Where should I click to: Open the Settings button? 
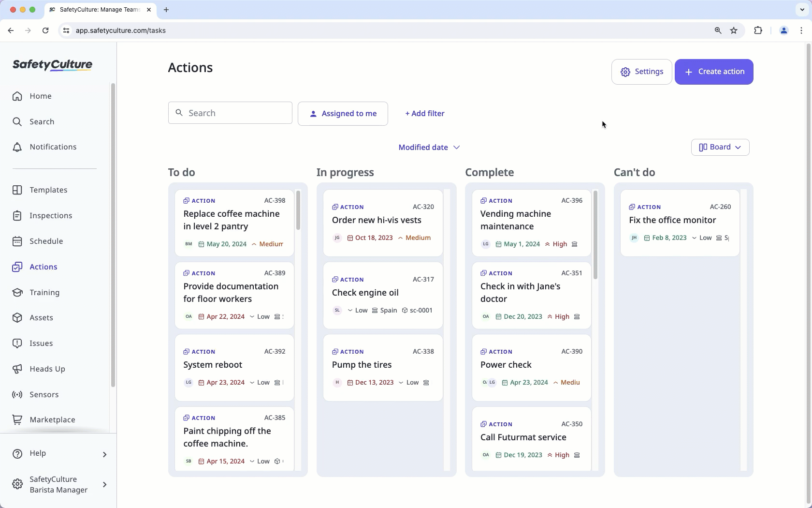[x=641, y=72]
